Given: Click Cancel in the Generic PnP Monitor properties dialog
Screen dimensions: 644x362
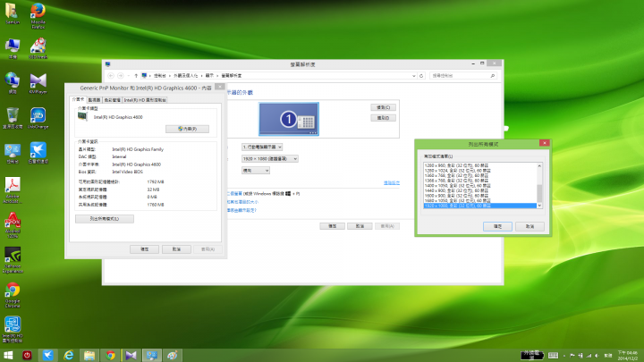Looking at the screenshot, I should (176, 249).
